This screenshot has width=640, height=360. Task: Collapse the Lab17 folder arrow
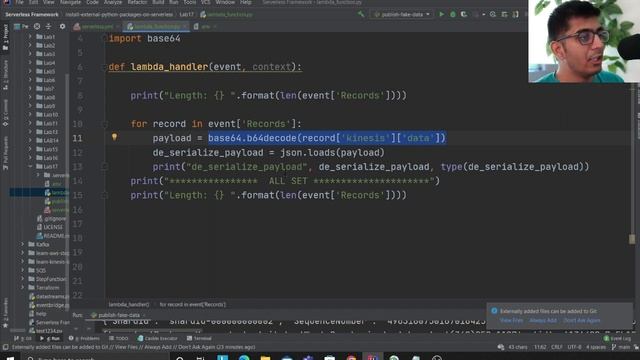[x=30, y=167]
